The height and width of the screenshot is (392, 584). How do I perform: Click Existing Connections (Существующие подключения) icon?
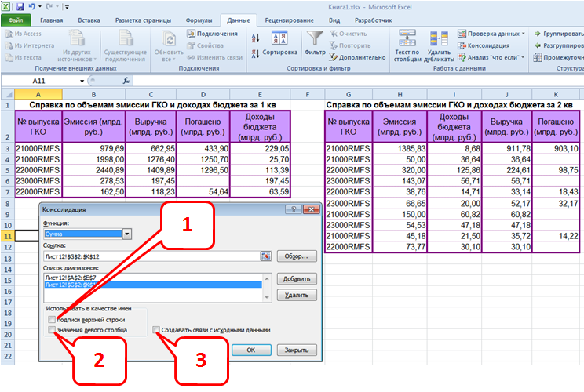pos(125,45)
